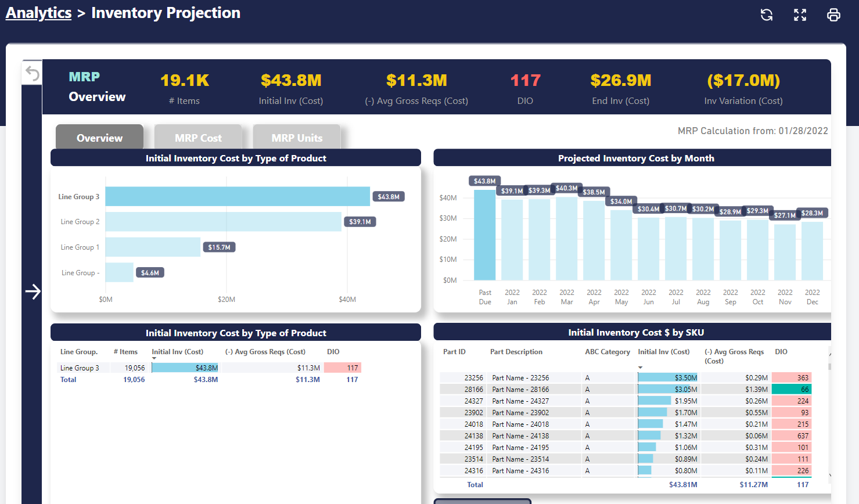Viewport: 859px width, 504px height.
Task: Sort by the DIO column header
Action: coord(781,352)
